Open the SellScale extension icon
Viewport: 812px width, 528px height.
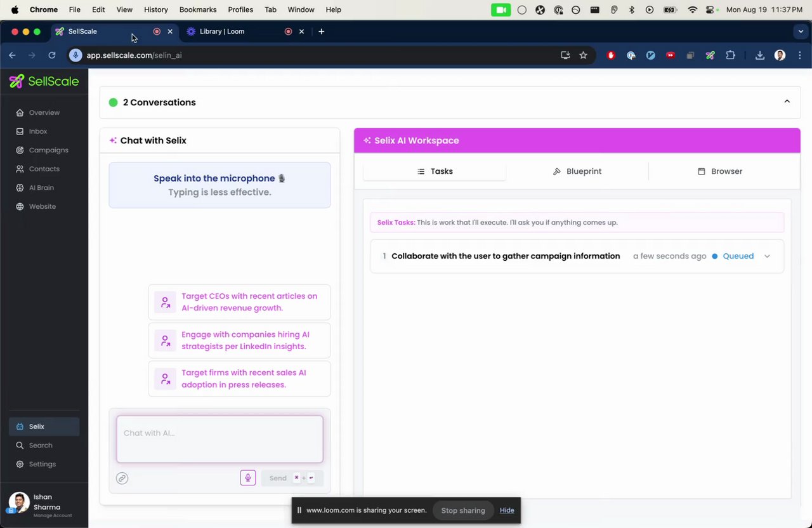pos(710,55)
